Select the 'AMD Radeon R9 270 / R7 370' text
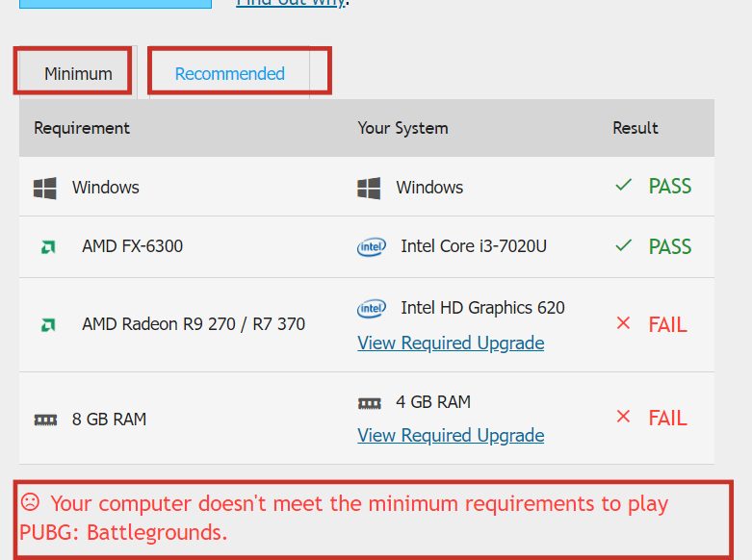Screen dimensions: 752x560 tap(194, 324)
